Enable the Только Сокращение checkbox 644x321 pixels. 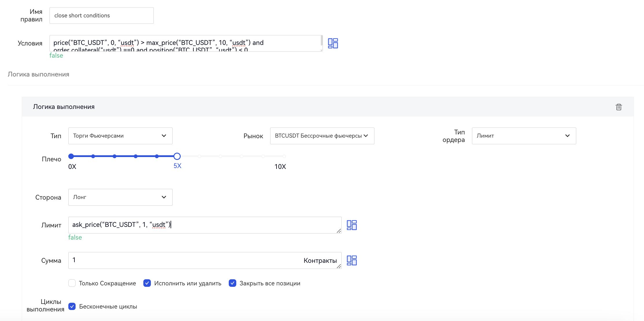pos(72,283)
